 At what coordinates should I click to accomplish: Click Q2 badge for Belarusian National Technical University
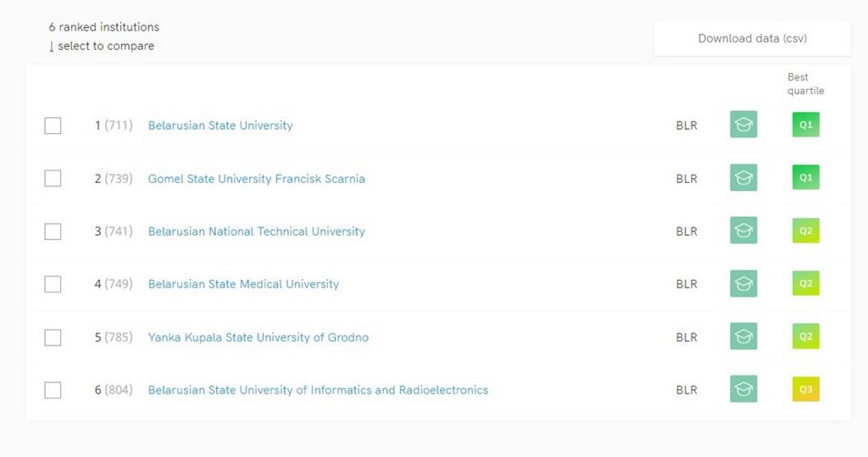click(805, 231)
